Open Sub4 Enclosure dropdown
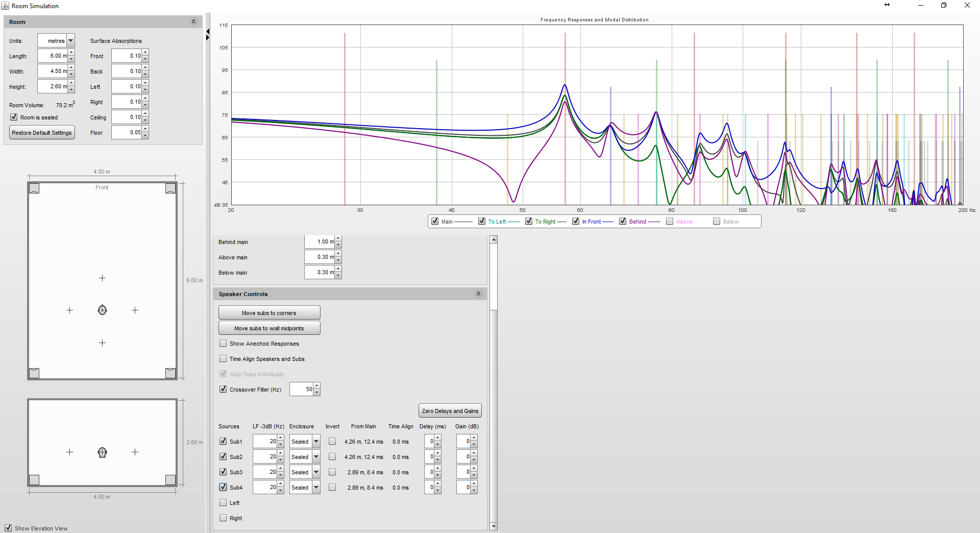This screenshot has width=980, height=533. (x=316, y=488)
